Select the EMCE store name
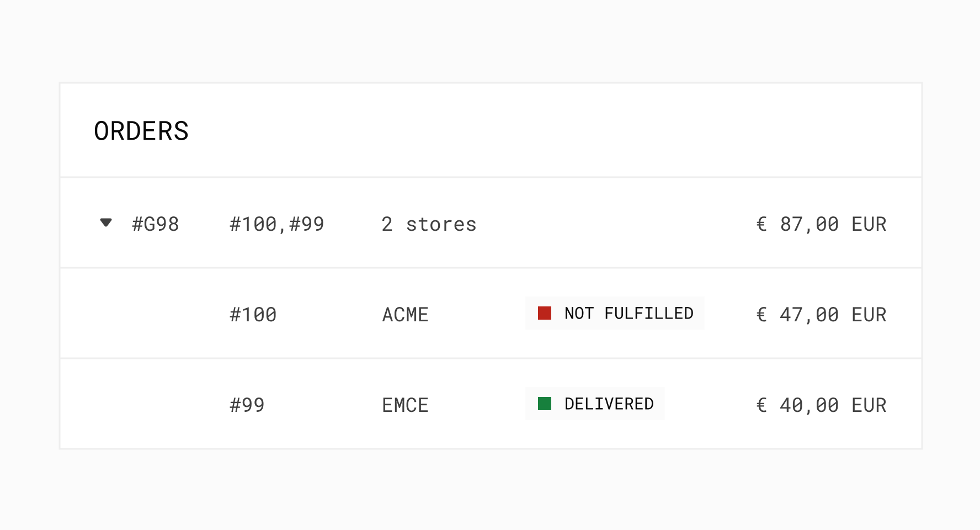The width and height of the screenshot is (980, 530). 406,405
